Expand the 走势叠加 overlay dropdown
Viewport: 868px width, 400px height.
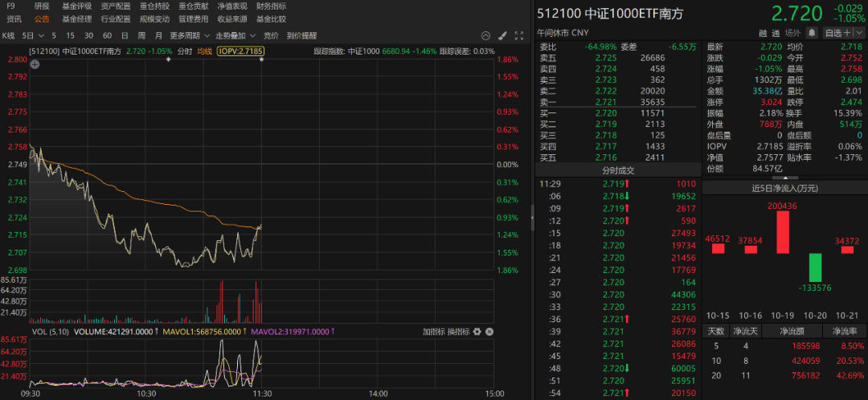pyautogui.click(x=235, y=35)
